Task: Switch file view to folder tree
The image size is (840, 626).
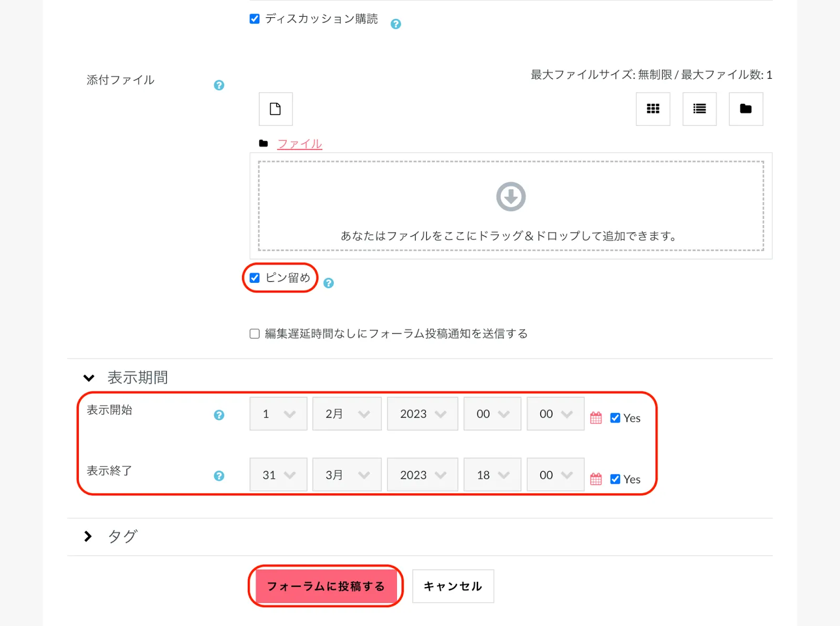Action: pyautogui.click(x=745, y=109)
